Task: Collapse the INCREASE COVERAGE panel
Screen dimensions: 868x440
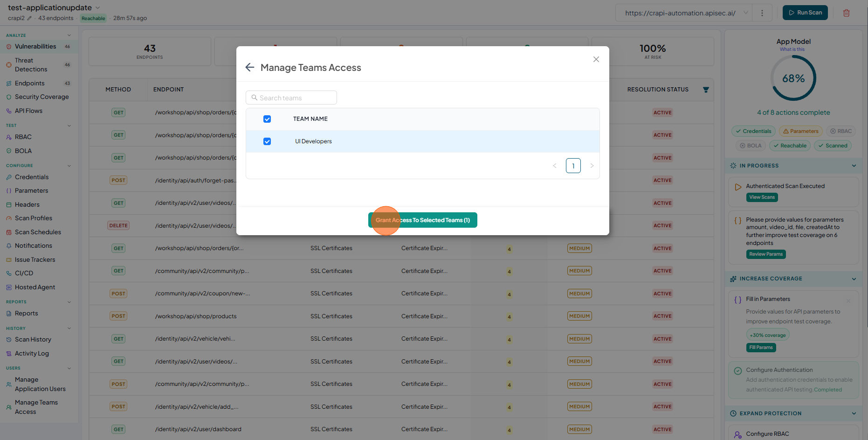Action: pos(854,279)
